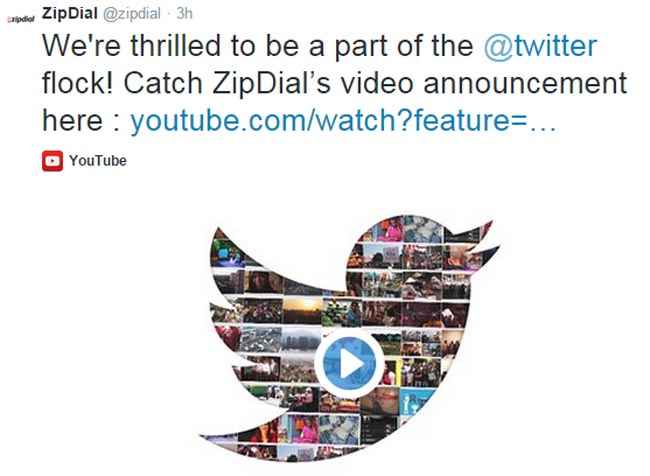The width and height of the screenshot is (650, 476).
Task: Open the tweet via 3h timestamp
Action: point(184,13)
